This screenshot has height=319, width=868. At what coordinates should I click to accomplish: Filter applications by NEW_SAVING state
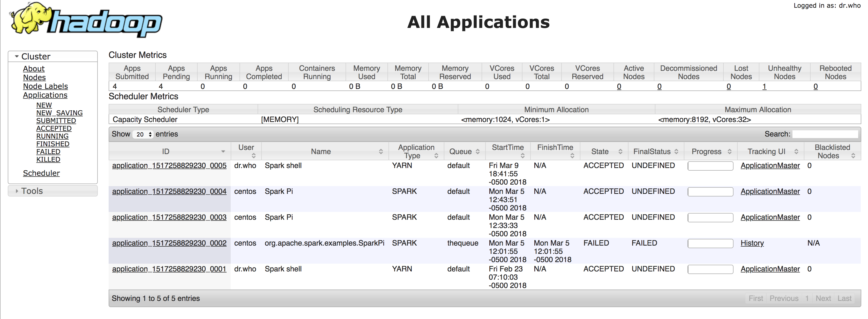click(x=60, y=113)
